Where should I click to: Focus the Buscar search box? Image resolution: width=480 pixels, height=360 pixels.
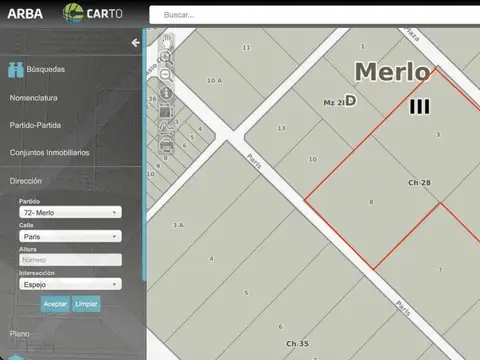[x=314, y=15]
